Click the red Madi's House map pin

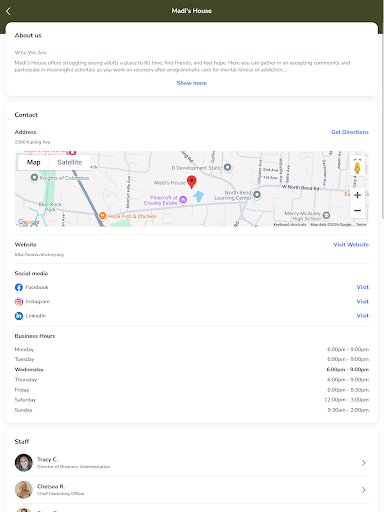pyautogui.click(x=192, y=182)
